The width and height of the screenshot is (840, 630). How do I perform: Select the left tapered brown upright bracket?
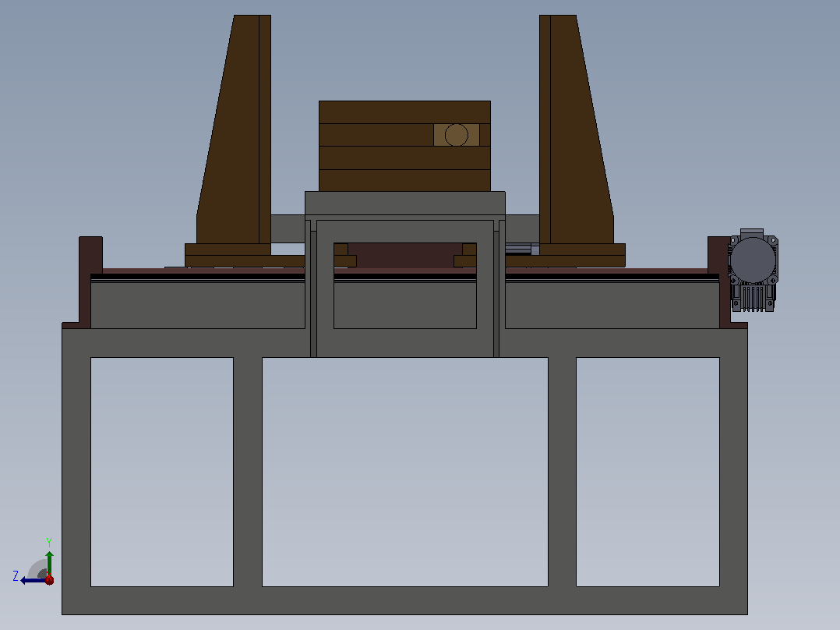click(234, 129)
